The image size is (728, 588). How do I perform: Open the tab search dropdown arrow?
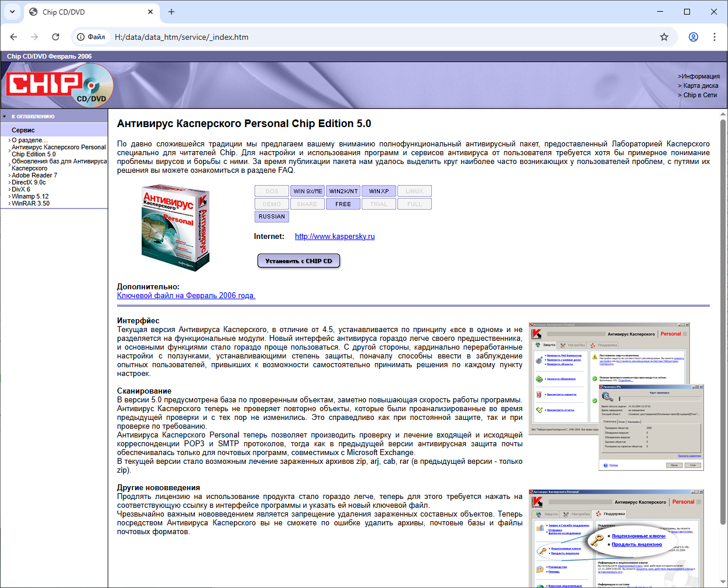(12, 12)
